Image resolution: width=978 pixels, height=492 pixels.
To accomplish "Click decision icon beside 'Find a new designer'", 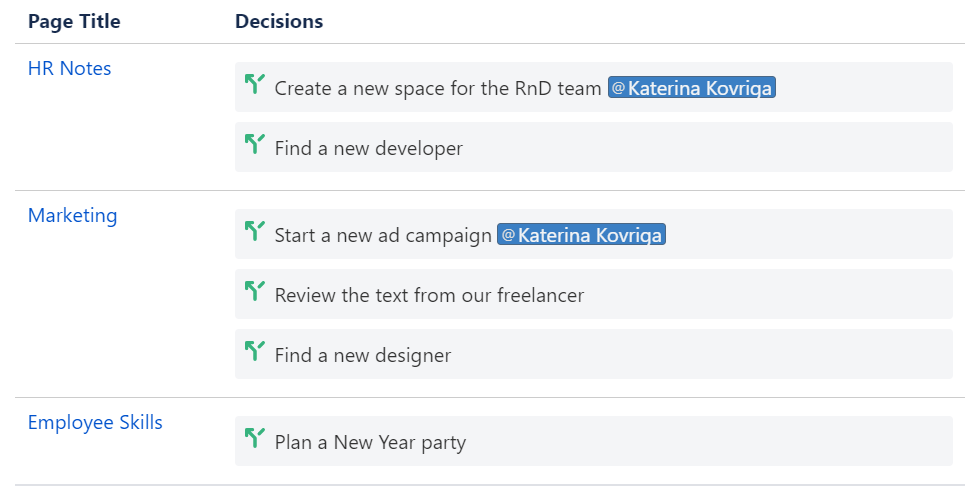I will click(x=254, y=352).
